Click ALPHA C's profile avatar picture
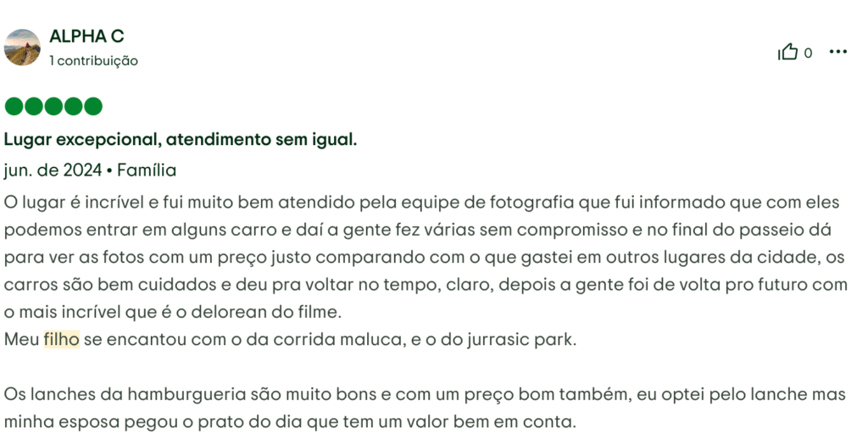Viewport: 868px width, 440px height. 22,47
